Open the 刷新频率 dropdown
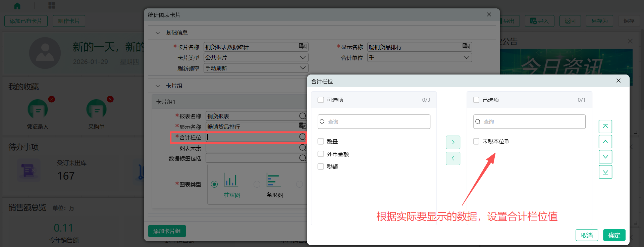 303,68
